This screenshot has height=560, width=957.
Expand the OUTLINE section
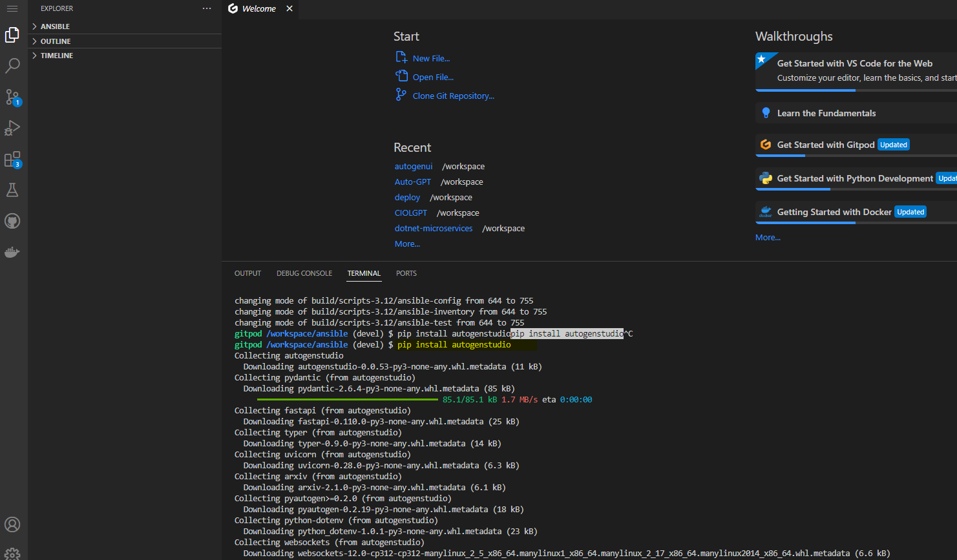pos(125,41)
